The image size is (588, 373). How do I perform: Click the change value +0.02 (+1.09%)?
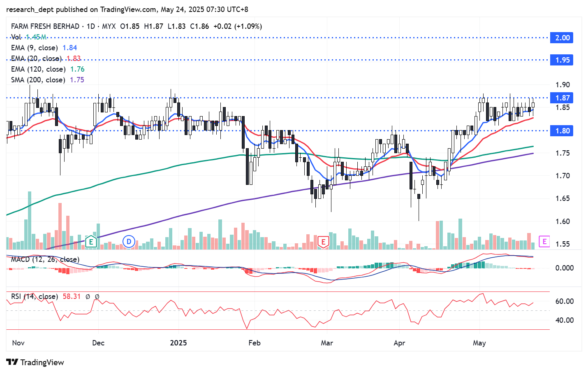pos(238,26)
